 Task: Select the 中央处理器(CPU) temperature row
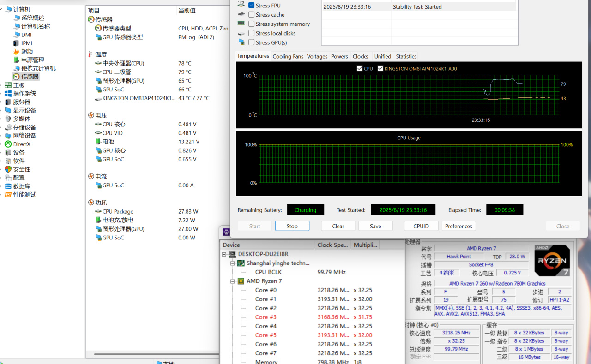click(157, 63)
